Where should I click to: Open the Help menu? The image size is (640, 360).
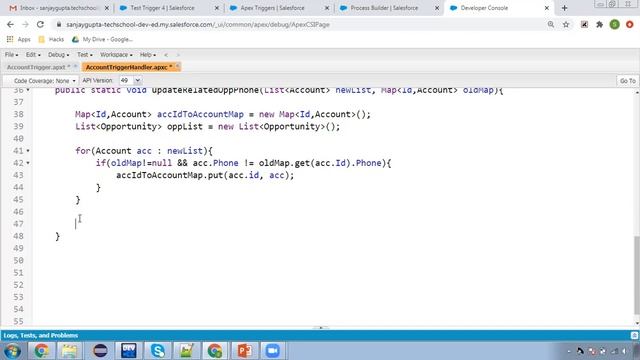coord(148,55)
